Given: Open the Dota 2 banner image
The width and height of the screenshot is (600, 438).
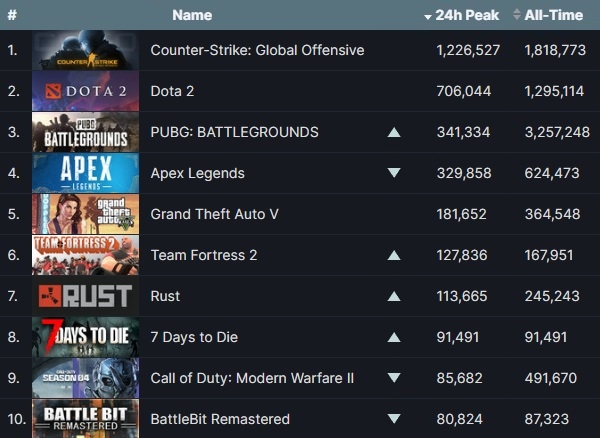Looking at the screenshot, I should [x=84, y=91].
